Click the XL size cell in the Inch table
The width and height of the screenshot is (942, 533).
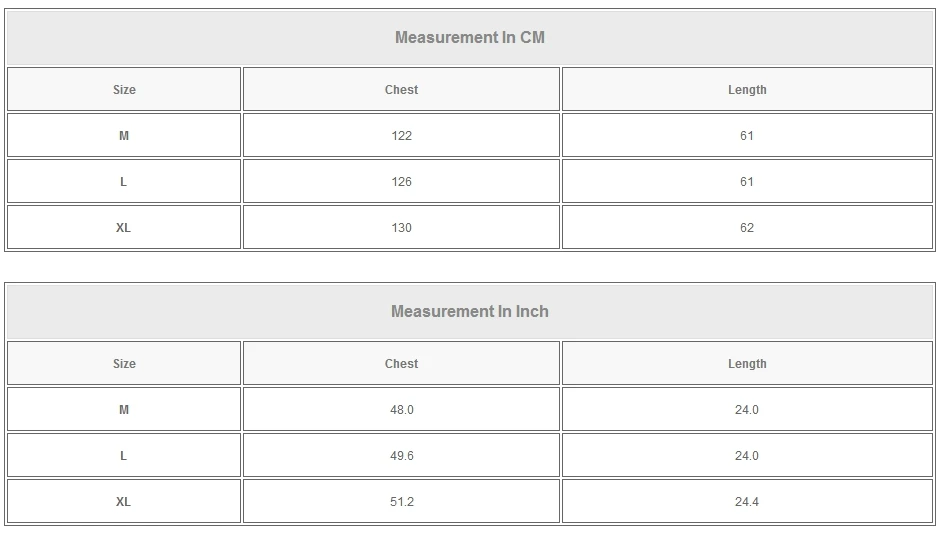pyautogui.click(x=124, y=502)
